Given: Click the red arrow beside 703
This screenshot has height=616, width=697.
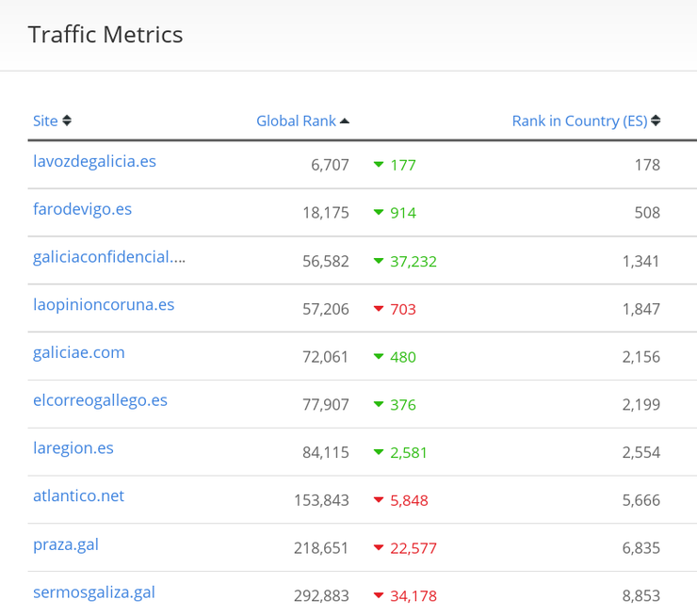Looking at the screenshot, I should pyautogui.click(x=379, y=308).
